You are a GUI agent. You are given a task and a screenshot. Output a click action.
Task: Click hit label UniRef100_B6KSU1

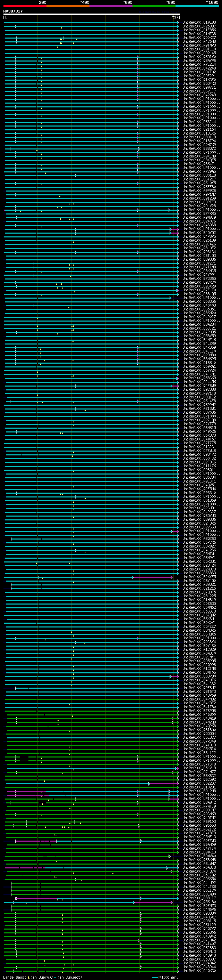[x=199, y=618]
